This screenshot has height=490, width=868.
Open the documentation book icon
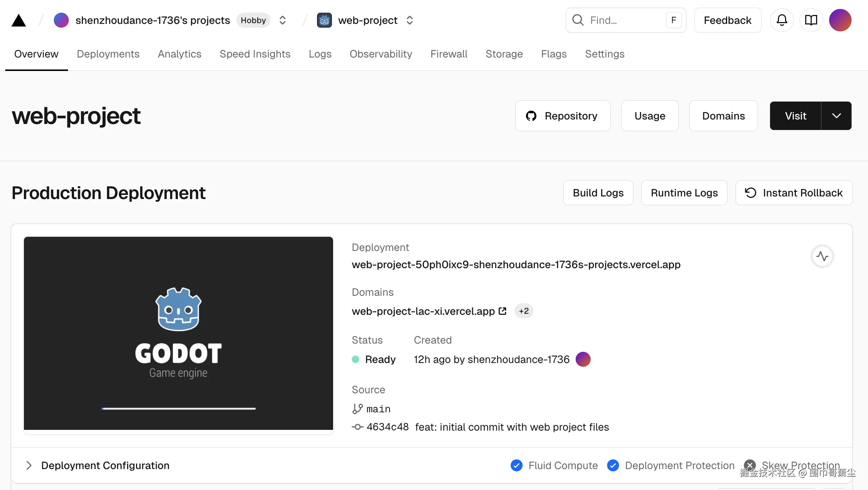811,20
